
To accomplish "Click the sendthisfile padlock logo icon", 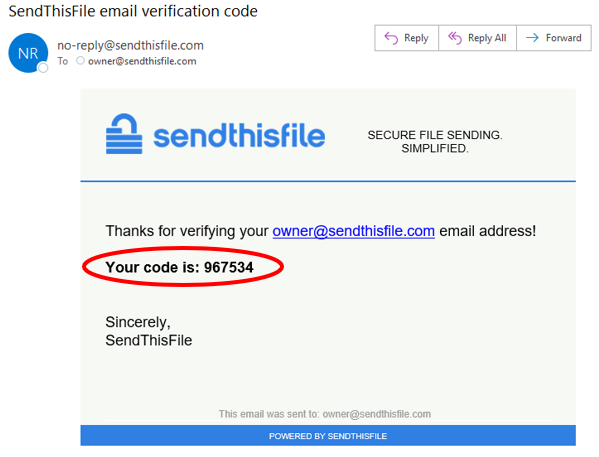I will click(x=124, y=134).
